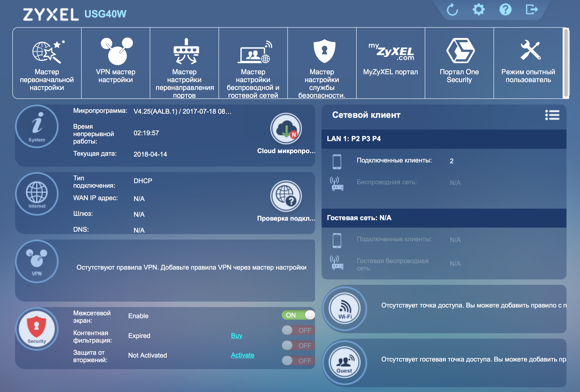The image size is (580, 392).
Task: Click Отсутствует точка доступа Wi-Fi message
Action: pyautogui.click(x=474, y=305)
